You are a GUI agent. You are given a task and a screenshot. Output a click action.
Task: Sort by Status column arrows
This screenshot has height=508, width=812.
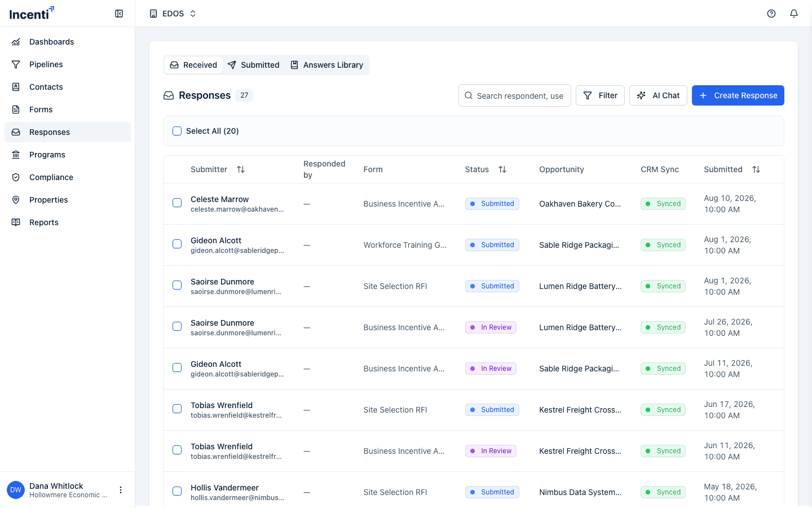(502, 169)
